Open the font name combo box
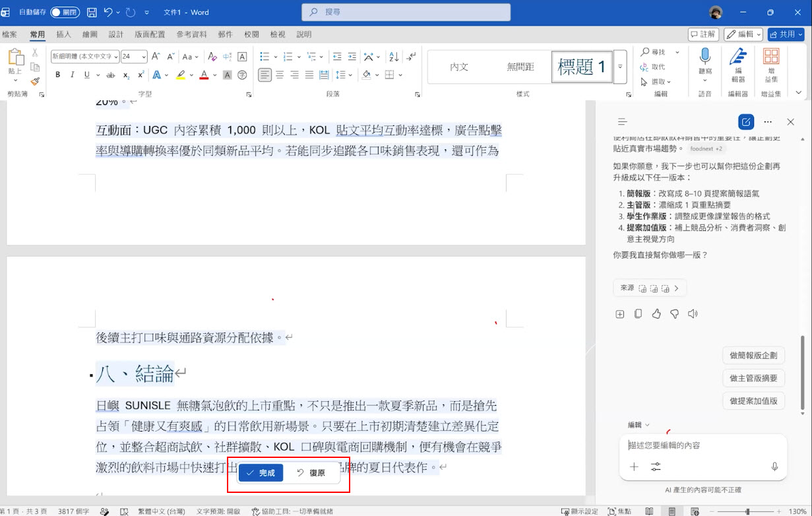 (85, 57)
